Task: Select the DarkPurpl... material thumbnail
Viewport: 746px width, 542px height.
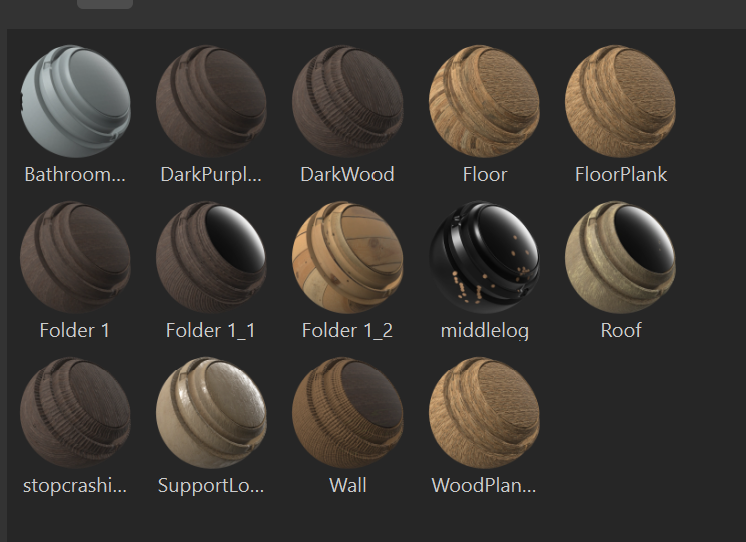Action: point(211,101)
